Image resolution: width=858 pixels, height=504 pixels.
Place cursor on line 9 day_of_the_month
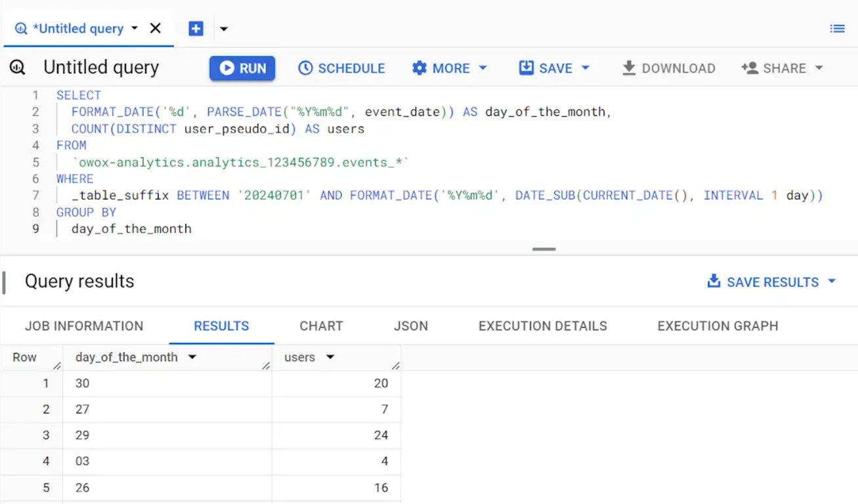click(131, 229)
